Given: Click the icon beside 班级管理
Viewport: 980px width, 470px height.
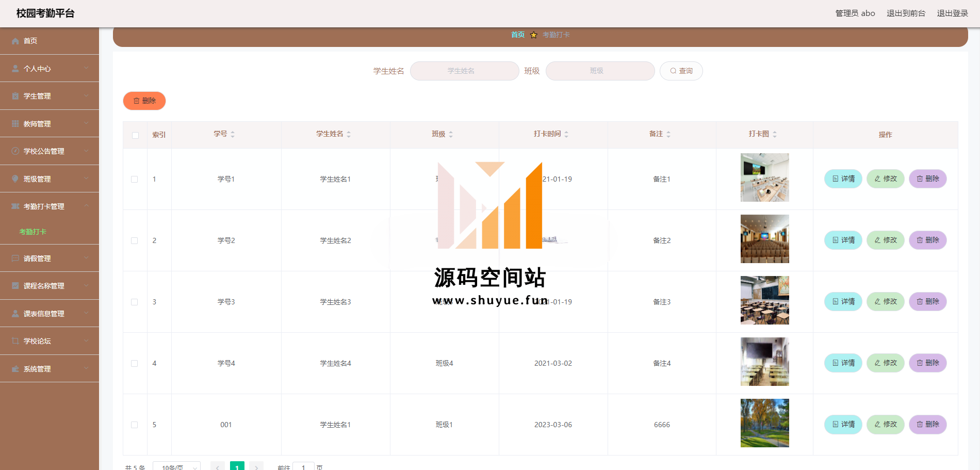Looking at the screenshot, I should coord(15,179).
